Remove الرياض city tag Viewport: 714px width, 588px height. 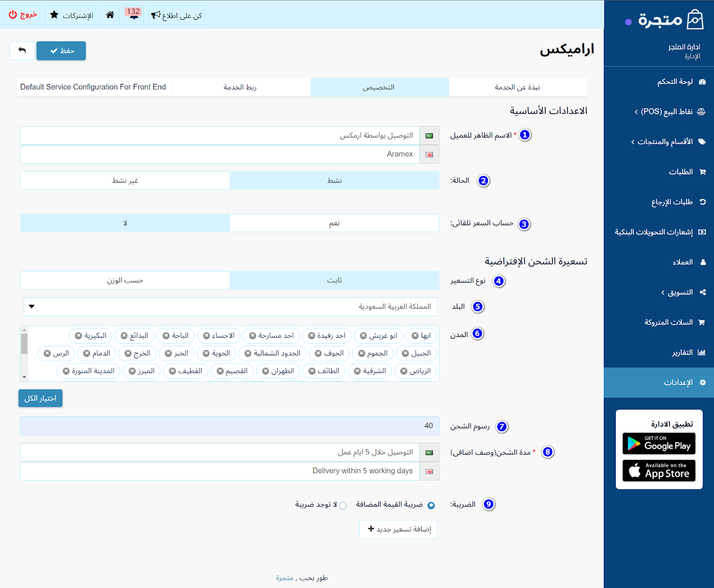pos(404,371)
